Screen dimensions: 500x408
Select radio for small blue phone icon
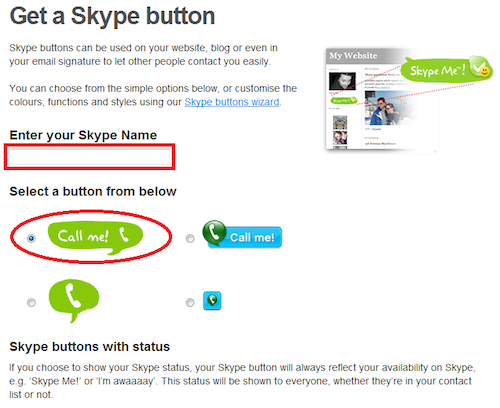[x=190, y=302]
